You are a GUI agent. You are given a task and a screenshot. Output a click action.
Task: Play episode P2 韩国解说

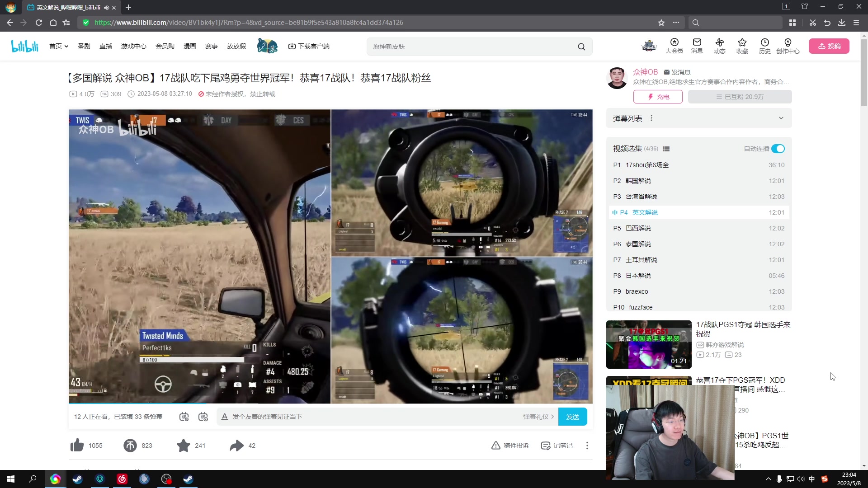click(699, 181)
